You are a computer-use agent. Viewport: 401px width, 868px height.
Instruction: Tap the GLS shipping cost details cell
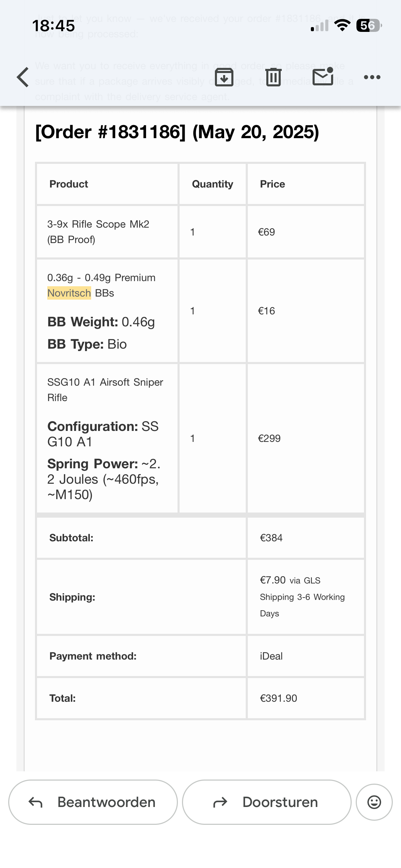pyautogui.click(x=306, y=597)
